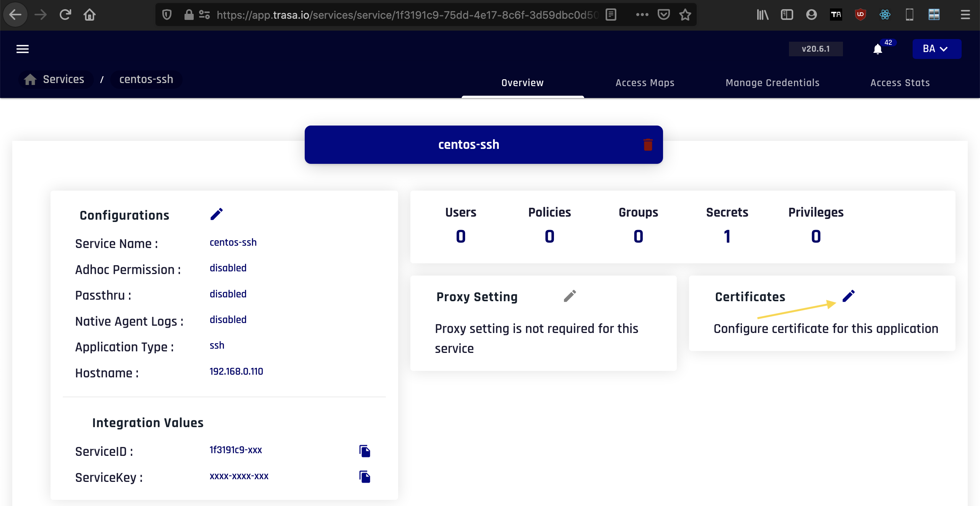Image resolution: width=980 pixels, height=506 pixels.
Task: Toggle the browser sidebar
Action: tap(787, 15)
